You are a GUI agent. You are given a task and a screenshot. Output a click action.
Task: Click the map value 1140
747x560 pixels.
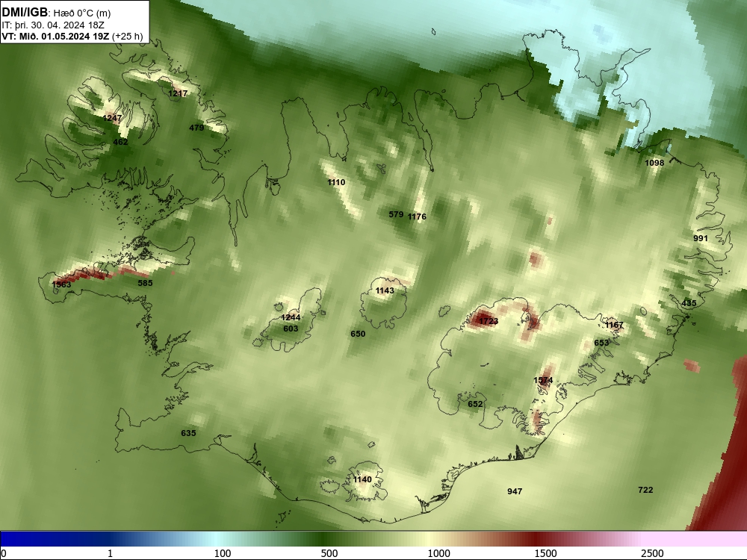coord(362,479)
